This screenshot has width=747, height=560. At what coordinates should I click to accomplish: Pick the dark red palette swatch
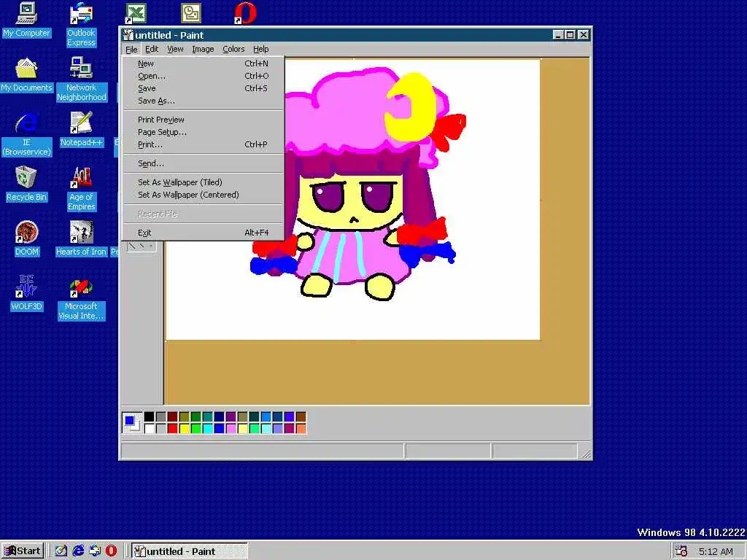pos(172,417)
